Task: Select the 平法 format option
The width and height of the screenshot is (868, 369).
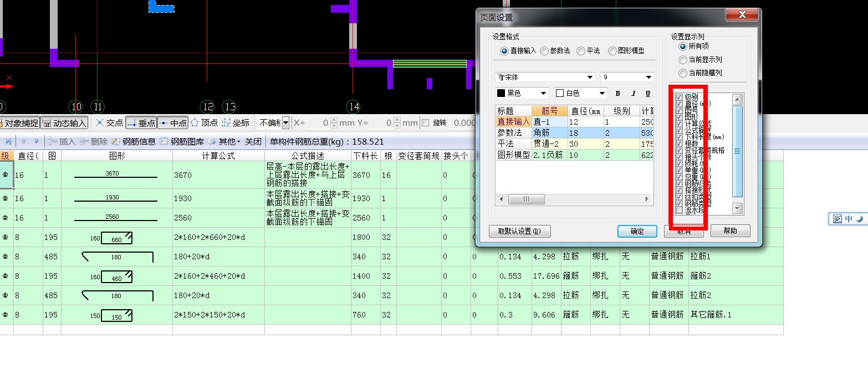Action: pos(589,50)
